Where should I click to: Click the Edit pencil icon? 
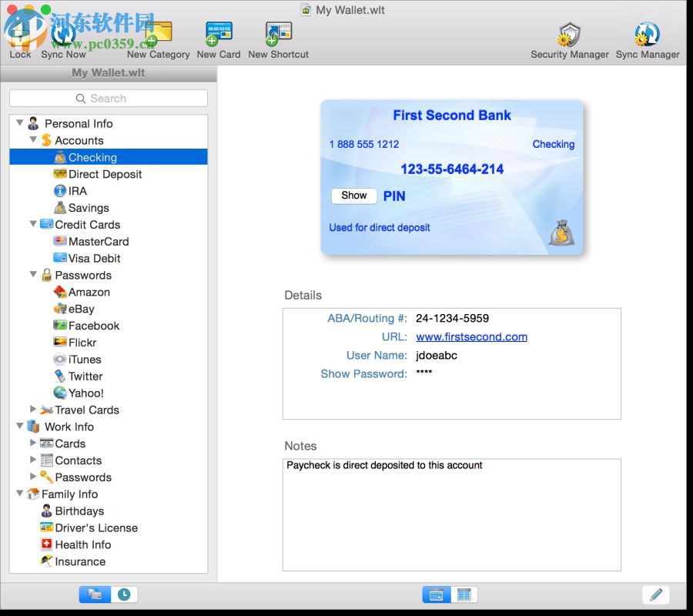655,594
